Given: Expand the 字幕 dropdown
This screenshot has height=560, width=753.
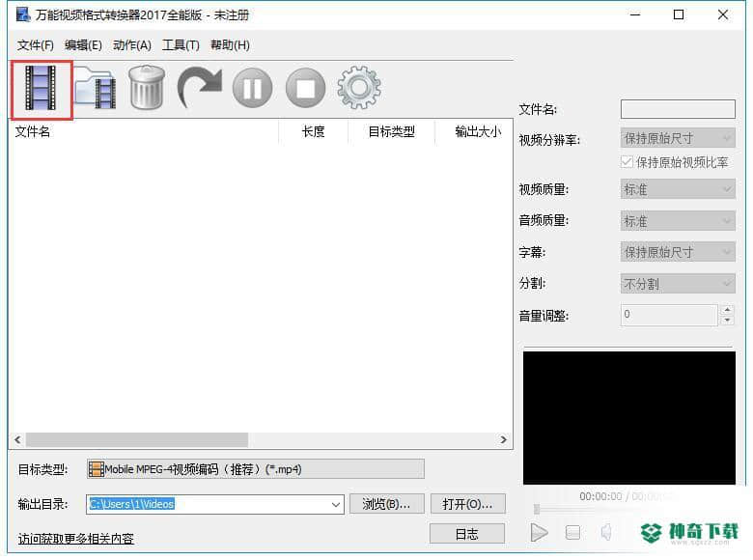Looking at the screenshot, I should point(678,252).
